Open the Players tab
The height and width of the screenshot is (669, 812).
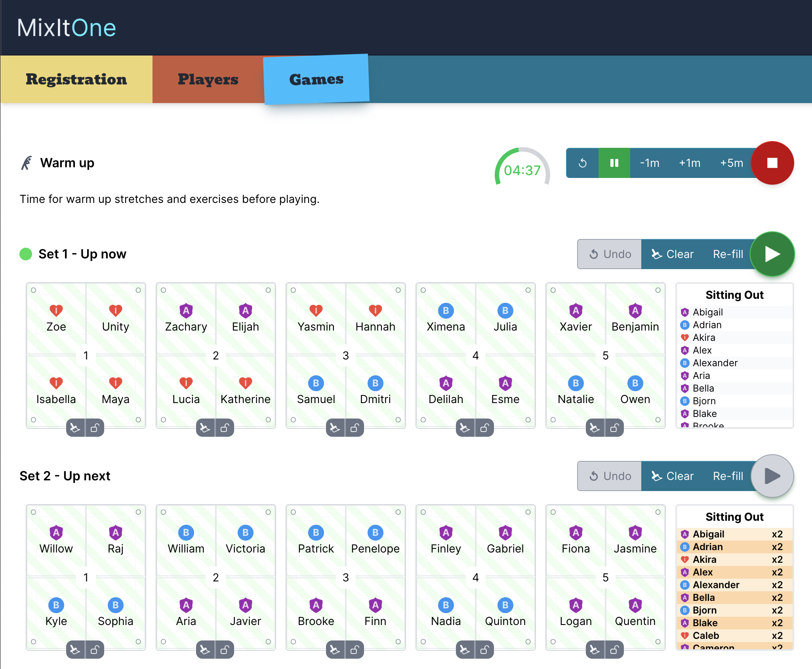(208, 79)
